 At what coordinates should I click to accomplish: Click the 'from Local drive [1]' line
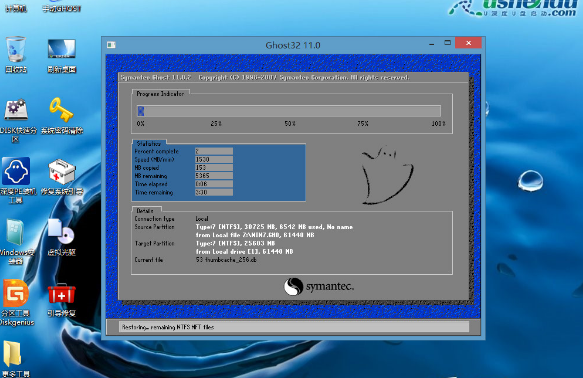coord(244,252)
